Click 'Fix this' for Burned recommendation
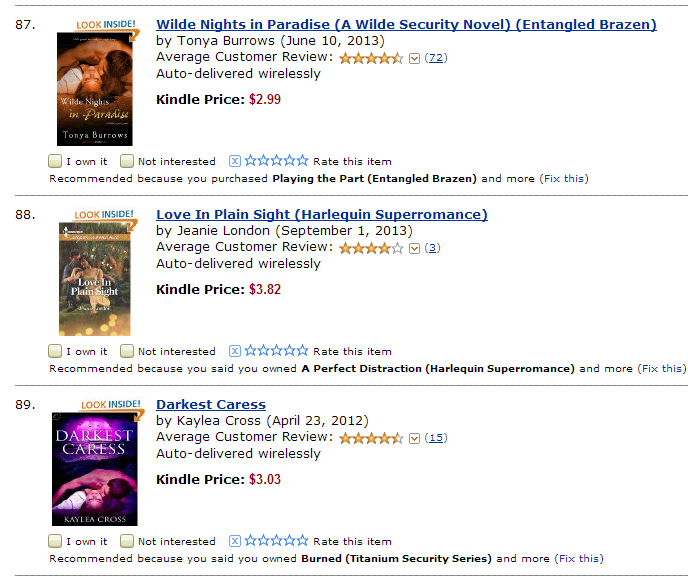The image size is (688, 582). 579,558
